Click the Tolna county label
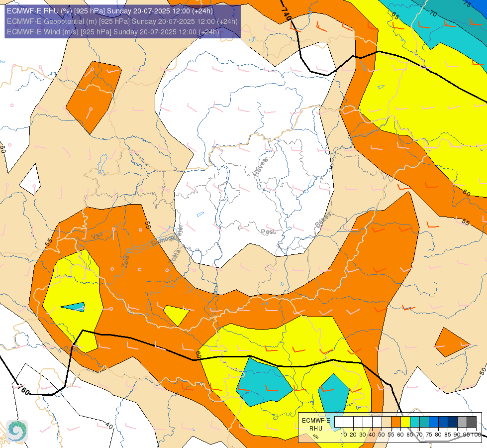 (175, 256)
